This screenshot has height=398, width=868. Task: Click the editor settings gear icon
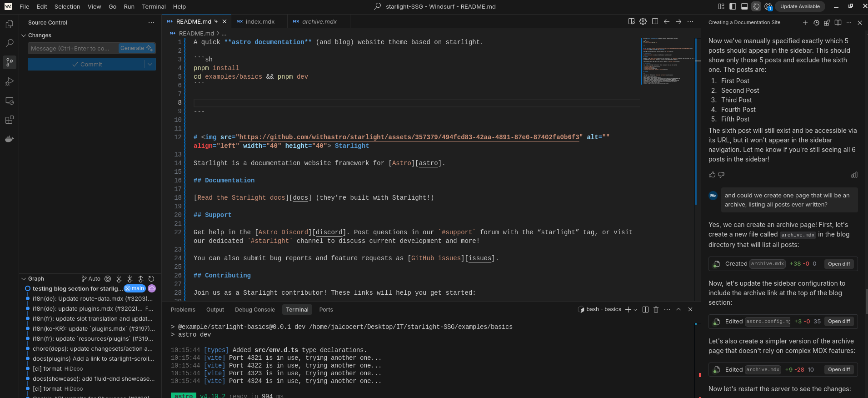coord(643,21)
